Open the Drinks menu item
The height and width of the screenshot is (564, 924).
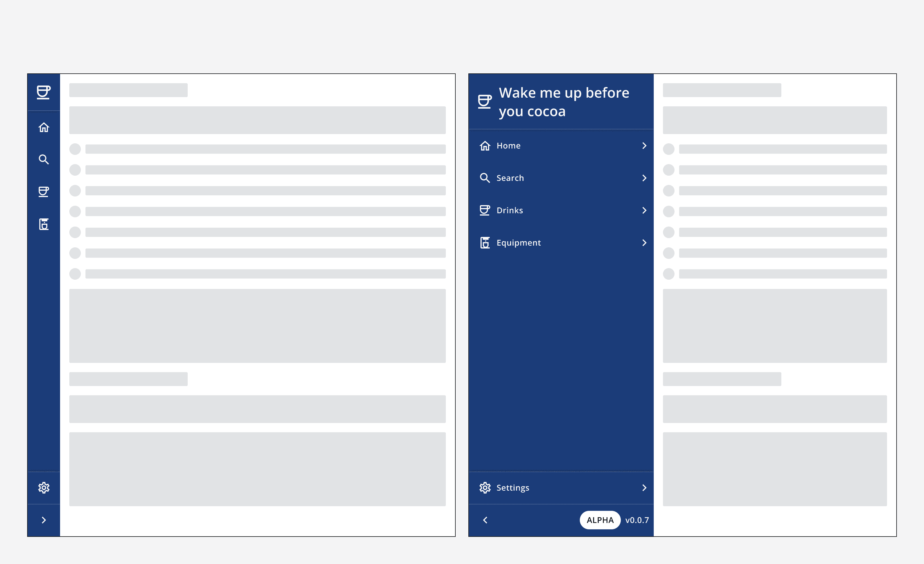[x=510, y=210]
